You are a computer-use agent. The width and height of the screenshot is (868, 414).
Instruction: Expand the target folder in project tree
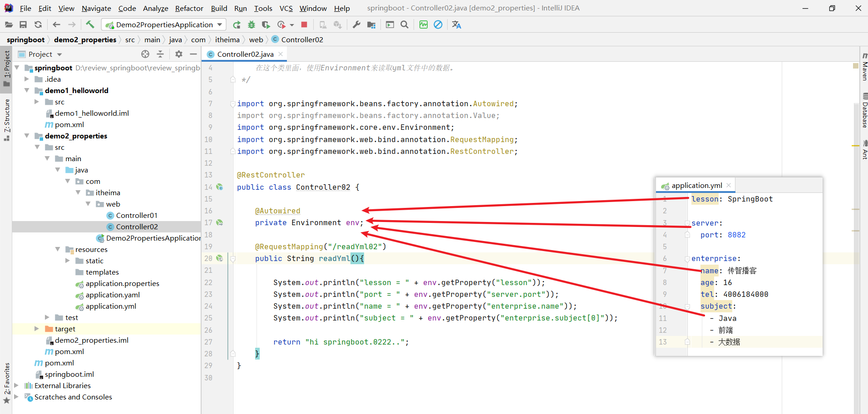37,329
